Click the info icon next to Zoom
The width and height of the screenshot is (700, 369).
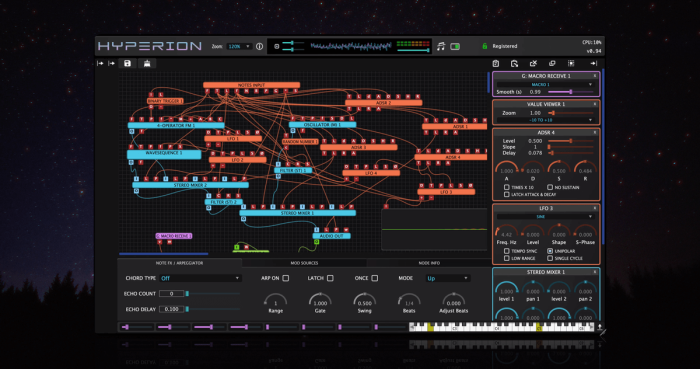click(259, 46)
